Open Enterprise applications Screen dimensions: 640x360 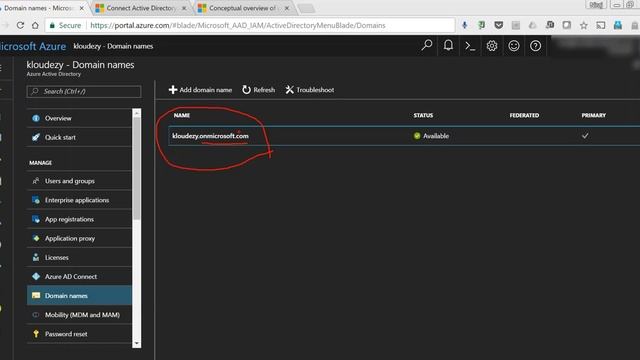(x=79, y=200)
